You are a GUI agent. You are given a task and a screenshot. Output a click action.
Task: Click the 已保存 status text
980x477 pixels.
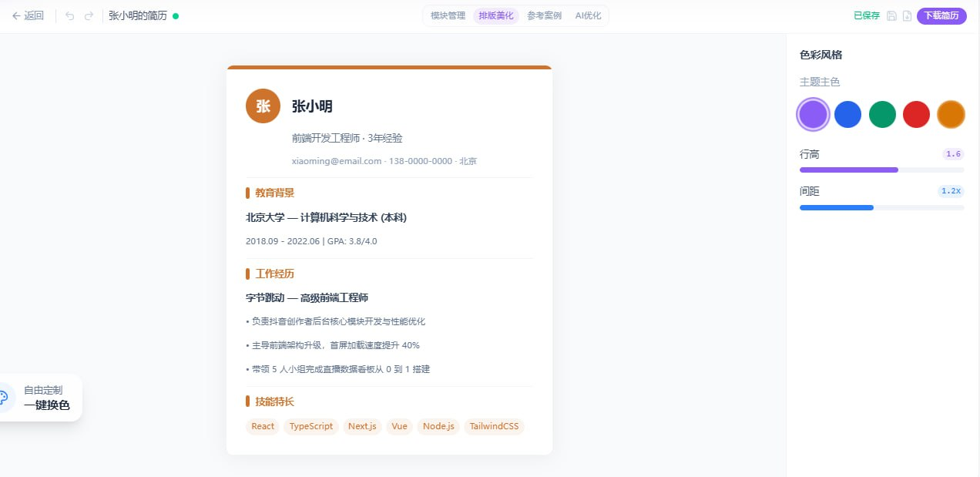coord(867,15)
